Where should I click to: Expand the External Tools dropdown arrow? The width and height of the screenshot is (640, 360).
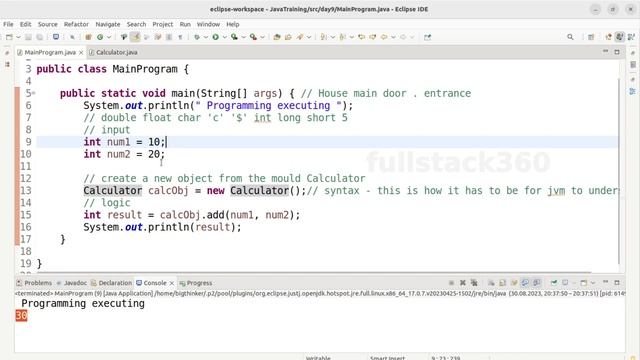coord(262,37)
